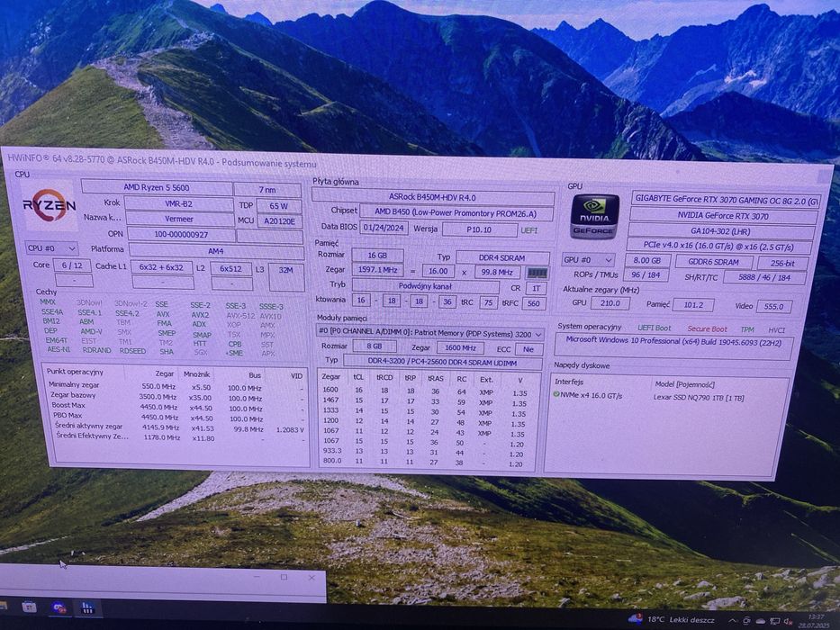Open the CPU #0 selector dropdown
This screenshot has width=840, height=630.
[x=51, y=248]
